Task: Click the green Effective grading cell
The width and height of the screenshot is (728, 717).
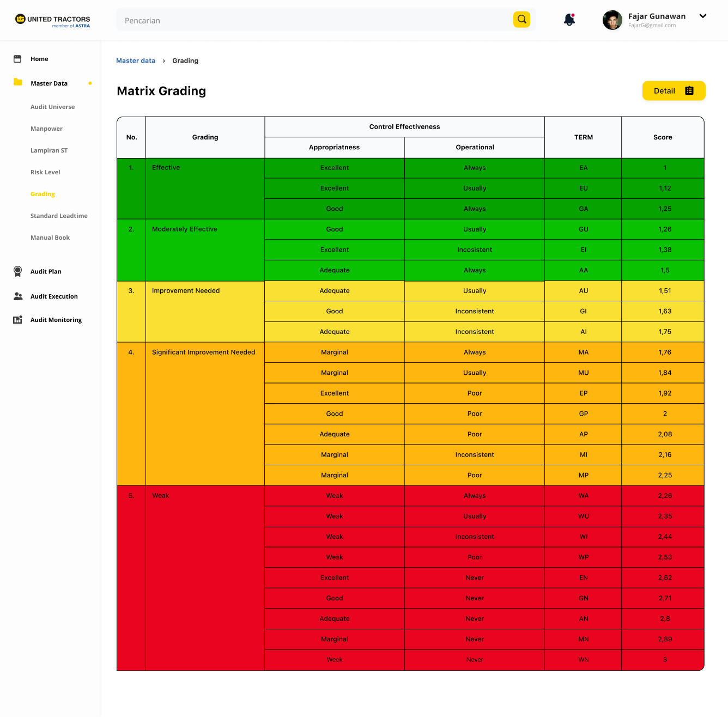Action: pos(205,189)
